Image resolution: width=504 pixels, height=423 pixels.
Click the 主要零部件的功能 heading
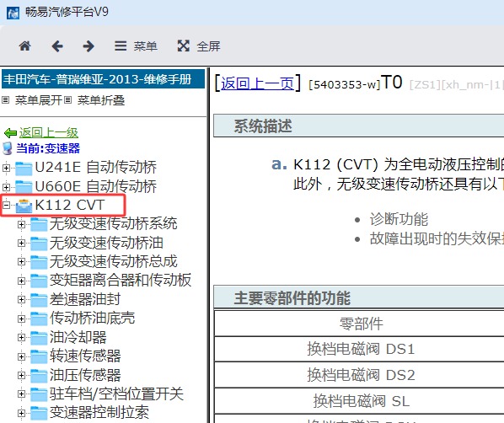[x=292, y=298]
